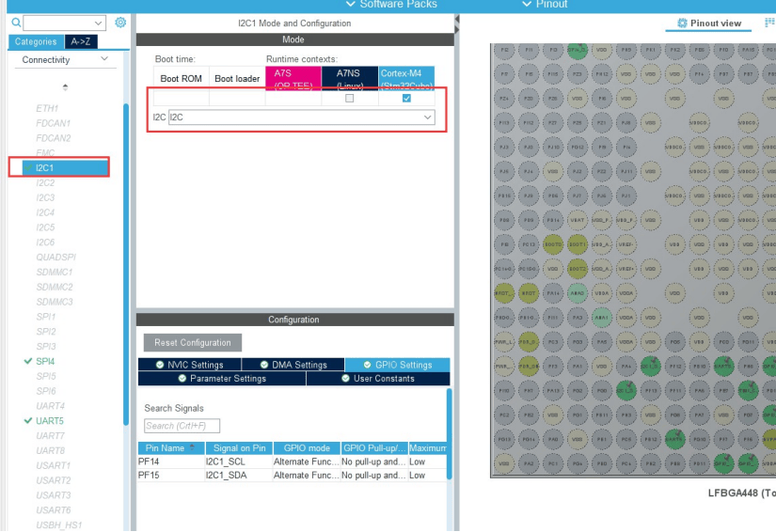The width and height of the screenshot is (776, 532).
Task: Click the grid view icon right of Pinout view
Action: [769, 23]
